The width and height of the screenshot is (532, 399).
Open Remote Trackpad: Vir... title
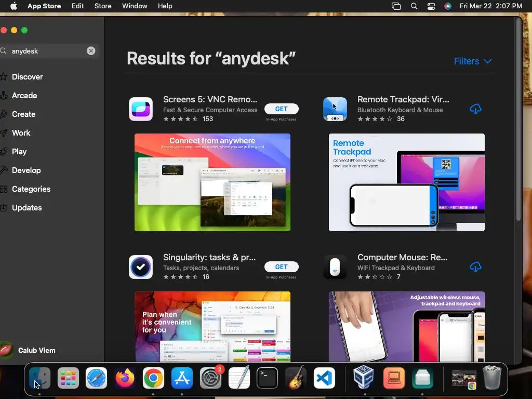click(403, 99)
